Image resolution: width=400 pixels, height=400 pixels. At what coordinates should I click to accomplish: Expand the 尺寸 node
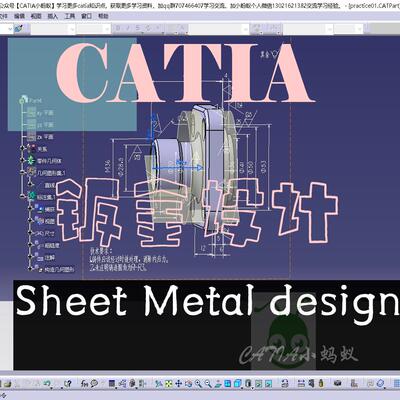pyautogui.click(x=30, y=233)
